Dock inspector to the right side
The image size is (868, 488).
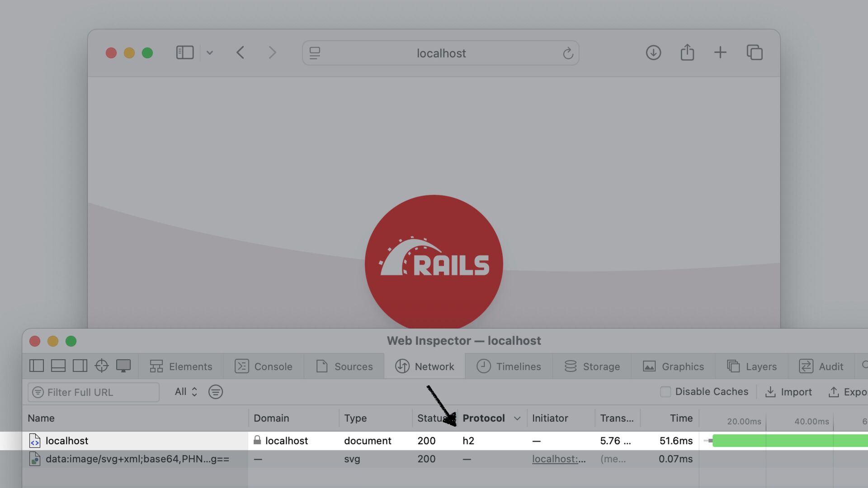[x=80, y=366]
